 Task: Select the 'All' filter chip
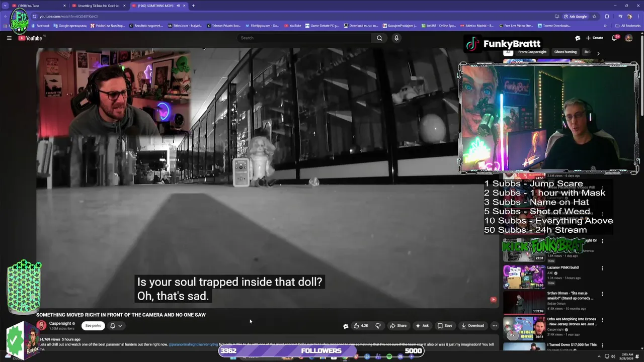click(x=508, y=52)
